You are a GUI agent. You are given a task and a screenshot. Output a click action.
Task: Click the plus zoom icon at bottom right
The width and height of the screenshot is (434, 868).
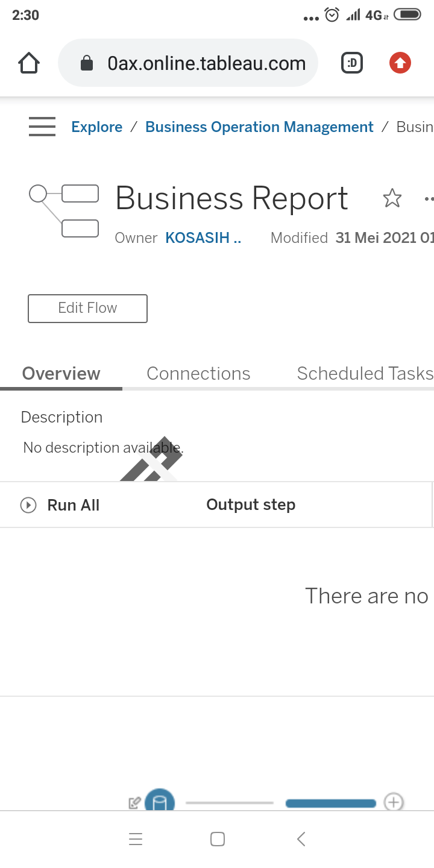394,802
